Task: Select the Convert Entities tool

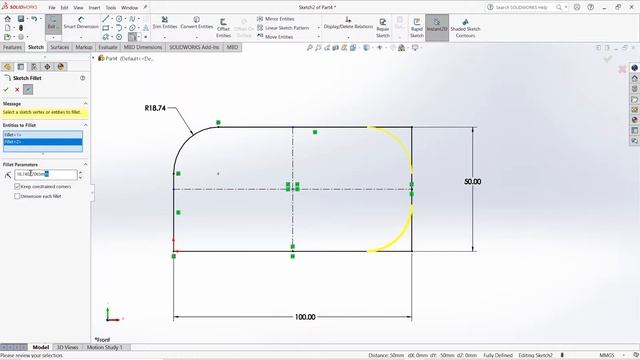Action: click(197, 23)
